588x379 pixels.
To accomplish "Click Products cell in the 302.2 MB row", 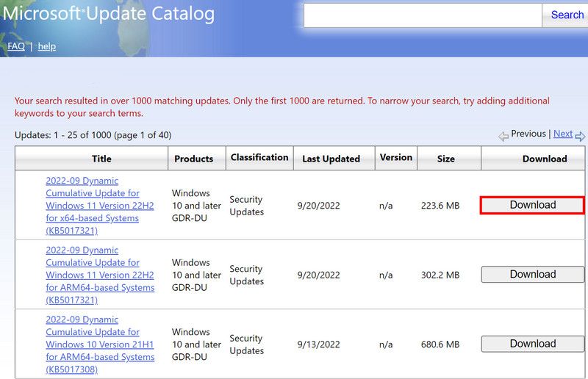I will pyautogui.click(x=196, y=275).
